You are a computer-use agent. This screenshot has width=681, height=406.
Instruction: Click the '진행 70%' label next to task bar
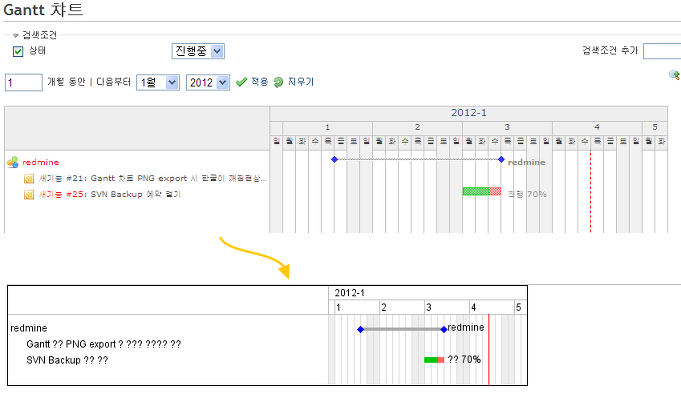527,194
